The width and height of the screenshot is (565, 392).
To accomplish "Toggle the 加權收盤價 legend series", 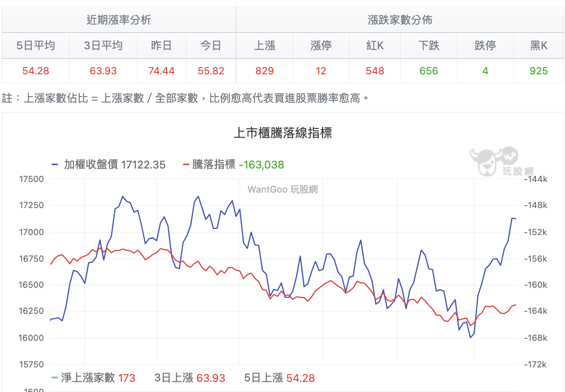I will pyautogui.click(x=109, y=165).
